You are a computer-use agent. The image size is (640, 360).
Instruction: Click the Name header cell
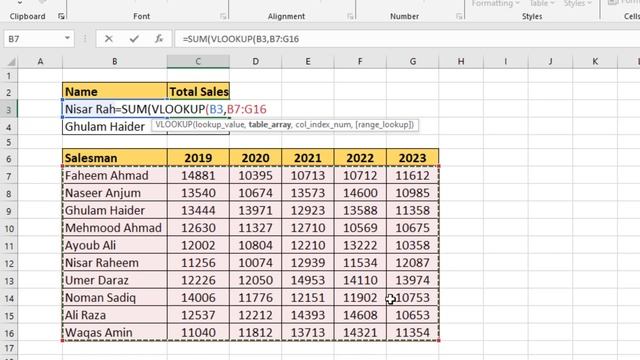(x=115, y=91)
